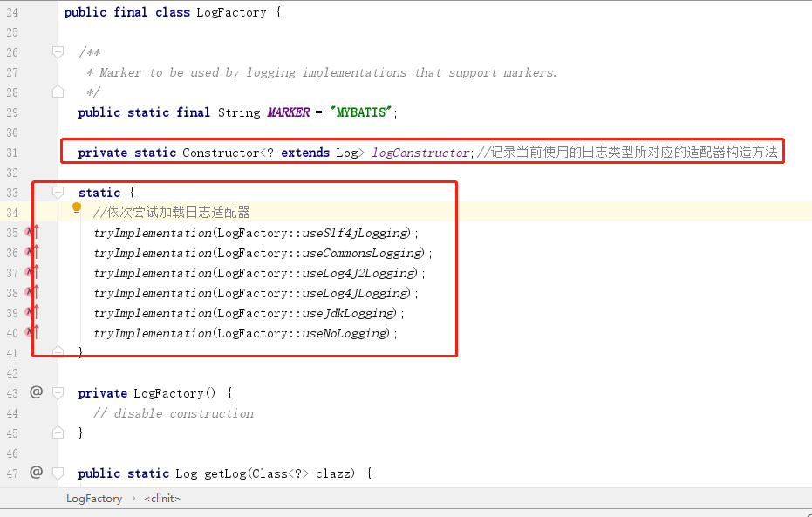Click line number 24 in the gutter
Image resolution: width=812 pixels, height=517 pixels.
12,12
